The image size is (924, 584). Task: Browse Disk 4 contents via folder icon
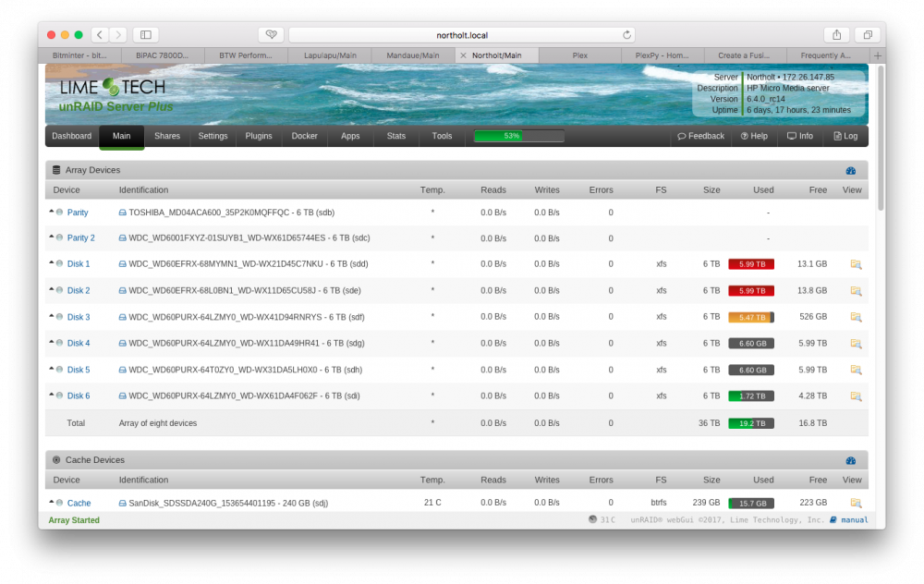[856, 343]
